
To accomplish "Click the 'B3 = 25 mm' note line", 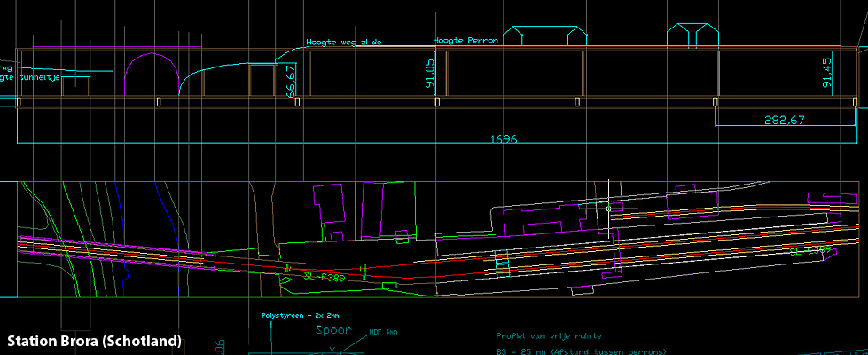I will tap(581, 351).
